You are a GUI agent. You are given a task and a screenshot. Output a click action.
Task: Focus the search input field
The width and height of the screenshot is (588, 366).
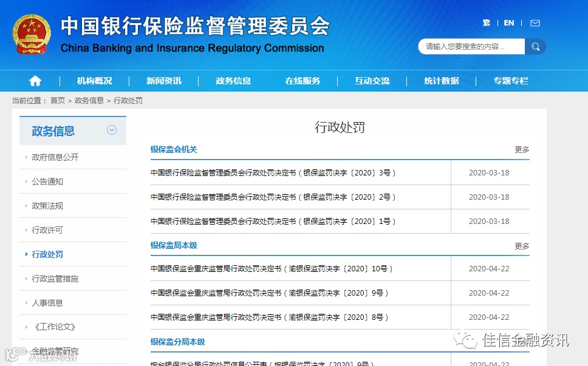tap(471, 47)
